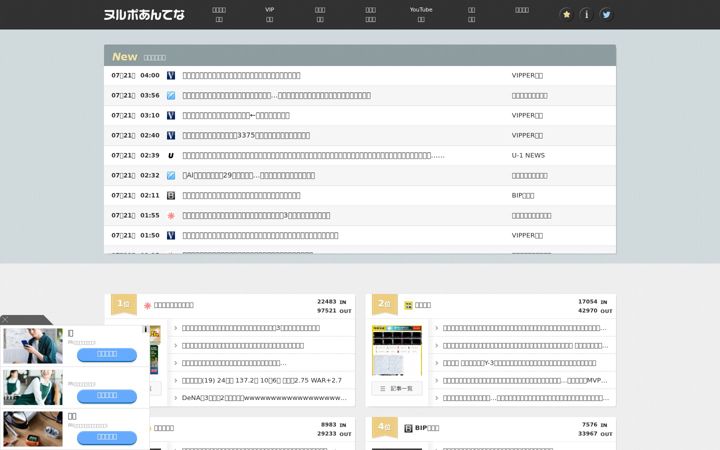Click the ヌルポあんてな site logo
Viewport: 720px width, 450px height.
tap(144, 15)
